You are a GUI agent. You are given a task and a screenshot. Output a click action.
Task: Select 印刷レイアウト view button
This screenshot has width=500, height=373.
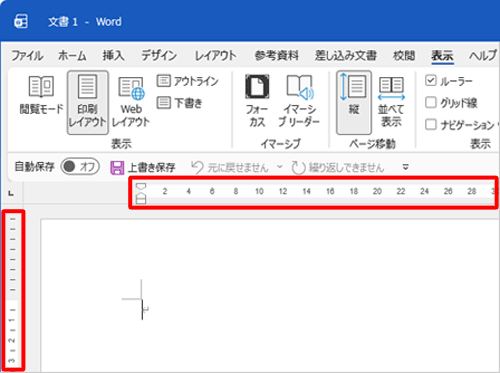(x=88, y=102)
